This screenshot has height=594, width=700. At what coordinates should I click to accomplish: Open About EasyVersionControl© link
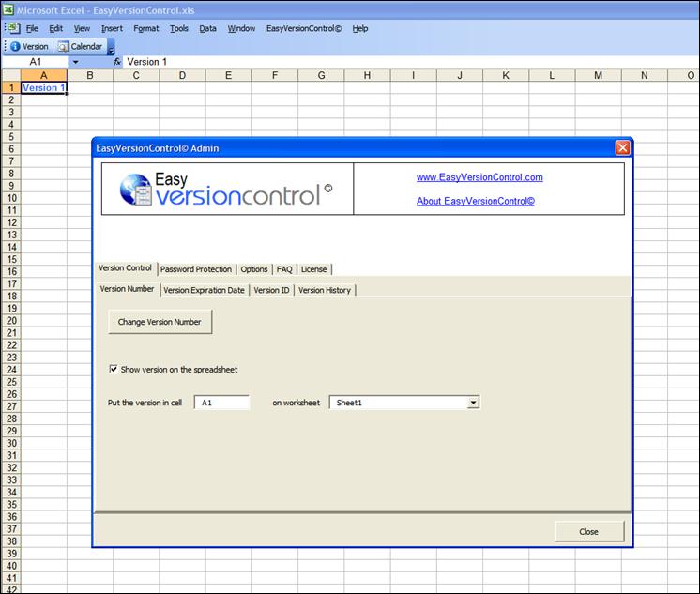476,201
